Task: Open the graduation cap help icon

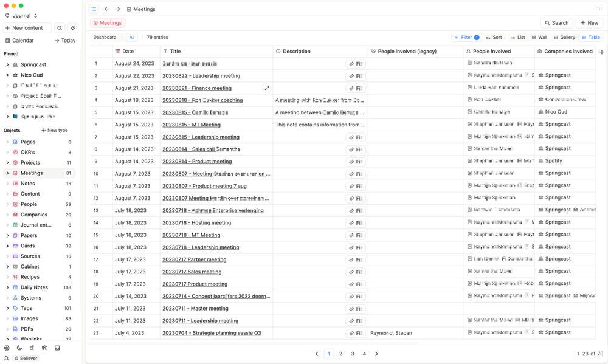Action: 44,348
